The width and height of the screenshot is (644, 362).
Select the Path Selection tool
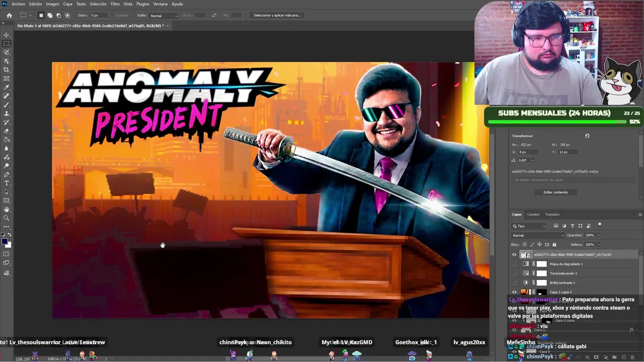click(x=7, y=192)
